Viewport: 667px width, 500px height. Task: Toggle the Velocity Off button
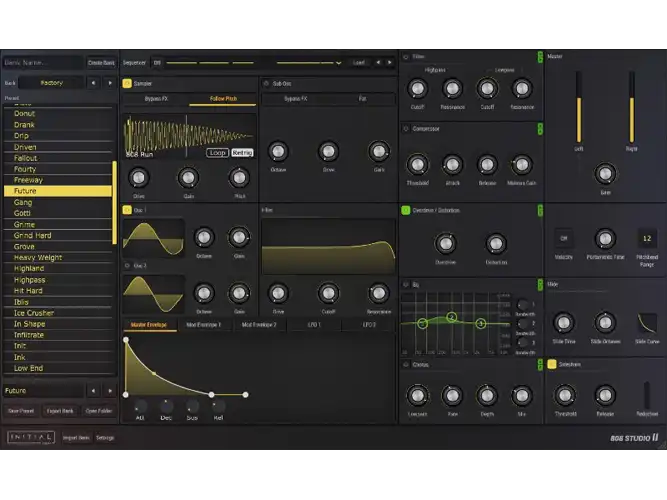point(564,239)
